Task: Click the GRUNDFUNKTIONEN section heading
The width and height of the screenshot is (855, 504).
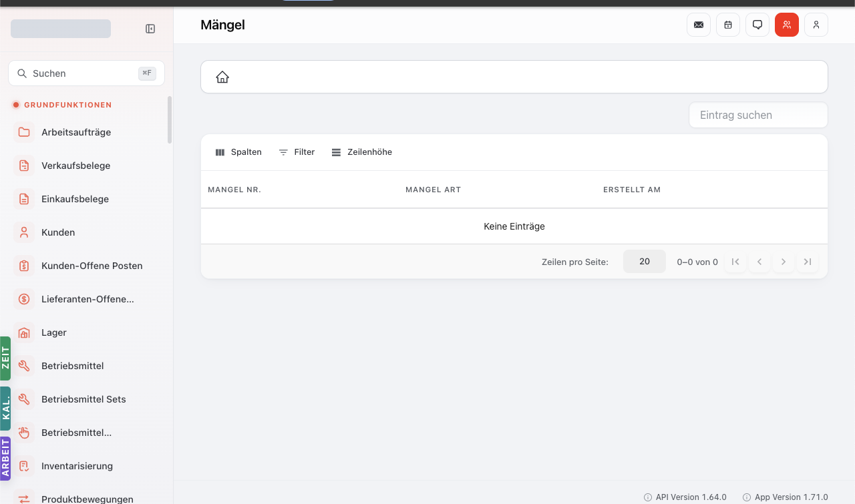Action: tap(68, 105)
